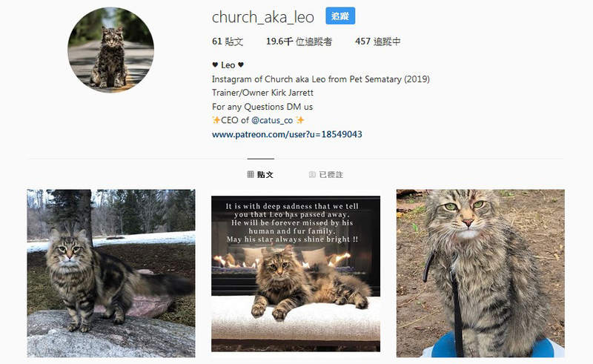
Task: Click the black heart icon after Leo
Action: coord(241,65)
